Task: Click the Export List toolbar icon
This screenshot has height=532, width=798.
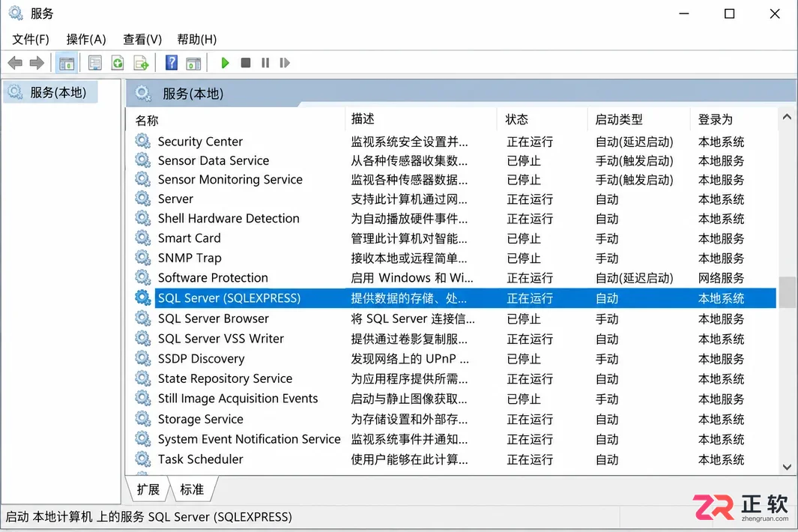Action: [141, 63]
